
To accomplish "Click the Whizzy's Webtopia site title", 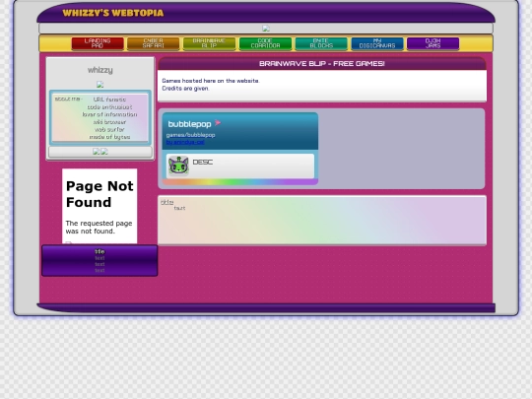I will pyautogui.click(x=113, y=13).
